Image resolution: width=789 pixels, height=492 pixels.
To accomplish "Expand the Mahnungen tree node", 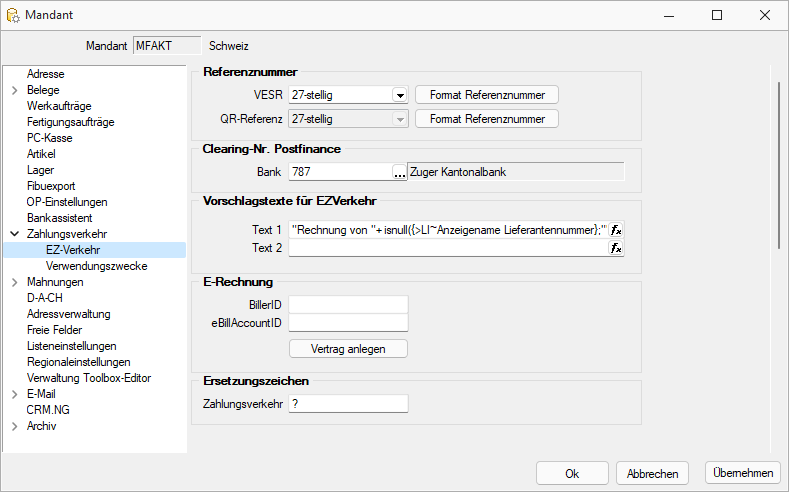I will 15,282.
